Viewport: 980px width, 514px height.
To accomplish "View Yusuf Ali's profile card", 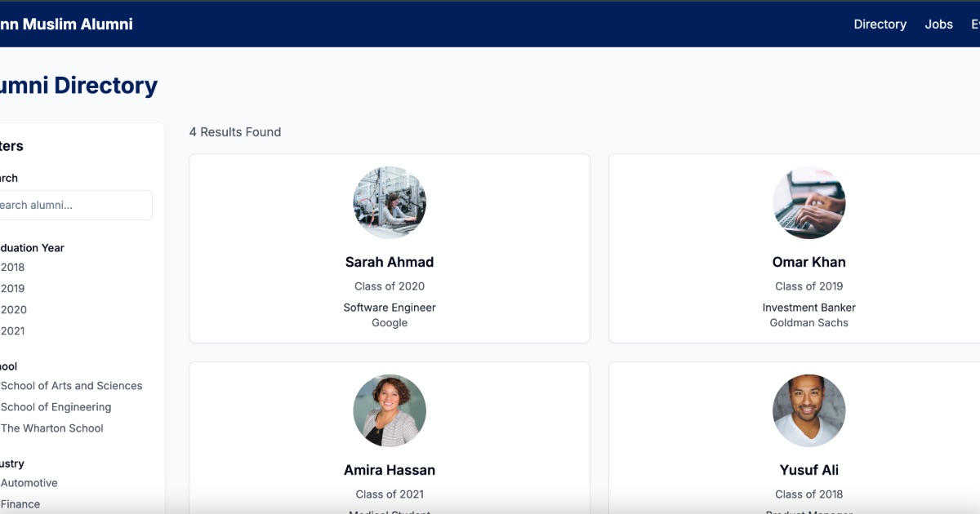I will [809, 441].
